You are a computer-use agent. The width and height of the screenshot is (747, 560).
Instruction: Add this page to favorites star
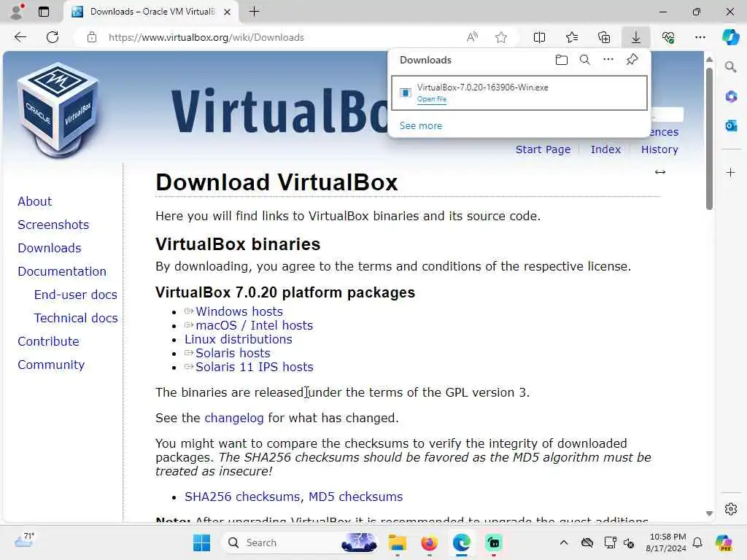(x=500, y=37)
